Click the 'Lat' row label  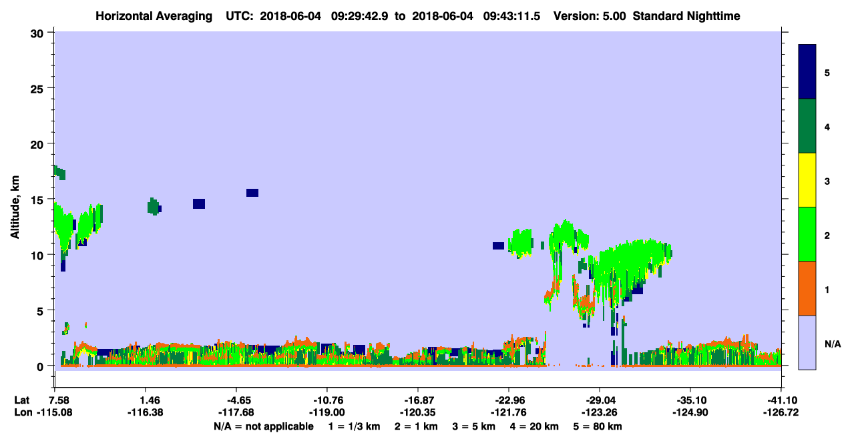pyautogui.click(x=21, y=400)
